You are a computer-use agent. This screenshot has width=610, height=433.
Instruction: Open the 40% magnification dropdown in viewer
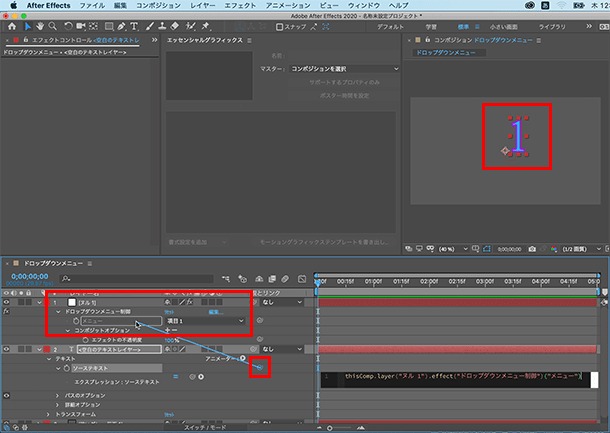pyautogui.click(x=453, y=249)
